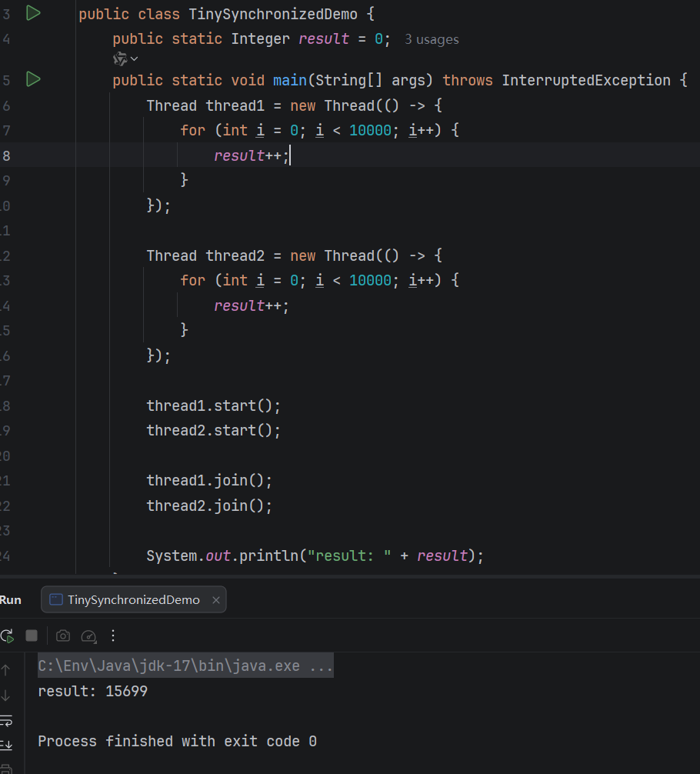
Task: Close the TinySynchronizedDemo run tab
Action: (216, 600)
